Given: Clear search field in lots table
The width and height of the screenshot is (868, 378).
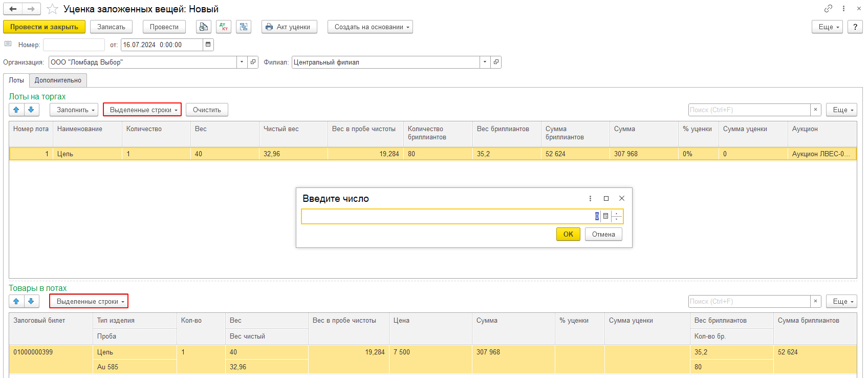Looking at the screenshot, I should [x=816, y=110].
